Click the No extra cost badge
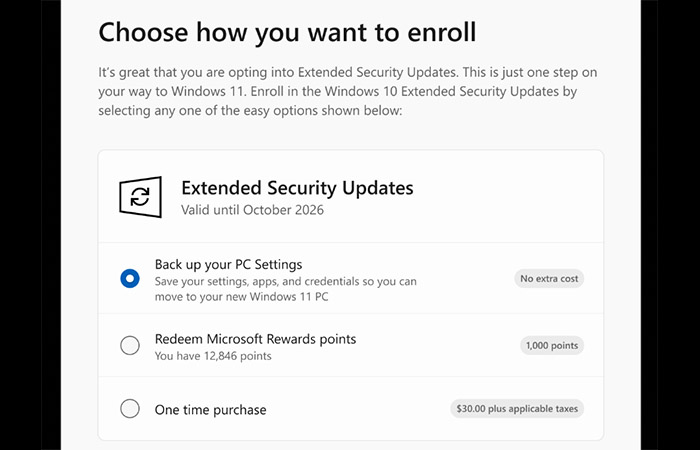This screenshot has width=700, height=450. click(x=549, y=279)
